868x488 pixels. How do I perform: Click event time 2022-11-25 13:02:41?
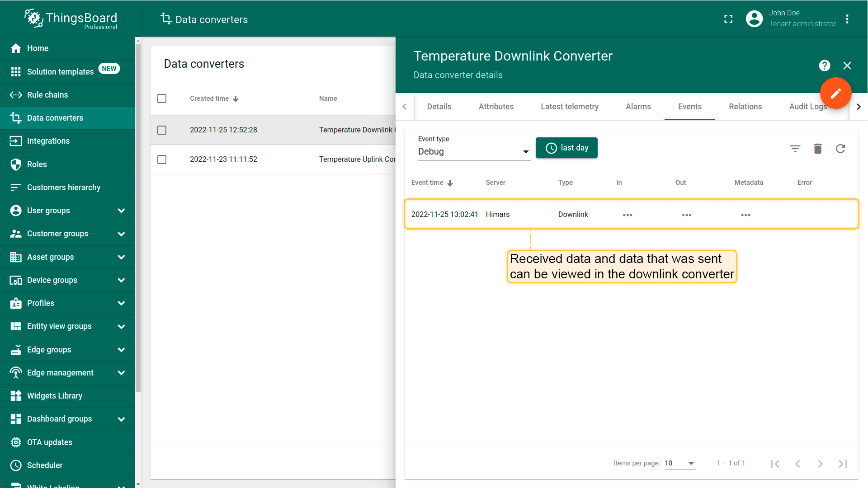tap(444, 214)
